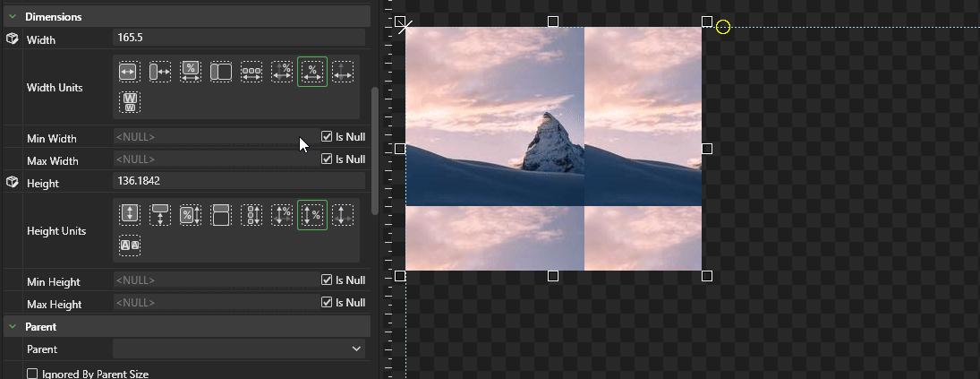The height and width of the screenshot is (379, 980).
Task: Collapse the Dimensions section
Action: pyautogui.click(x=13, y=17)
